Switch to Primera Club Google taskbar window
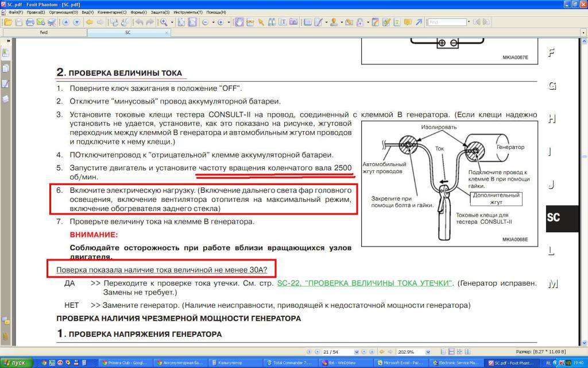 pos(125,363)
